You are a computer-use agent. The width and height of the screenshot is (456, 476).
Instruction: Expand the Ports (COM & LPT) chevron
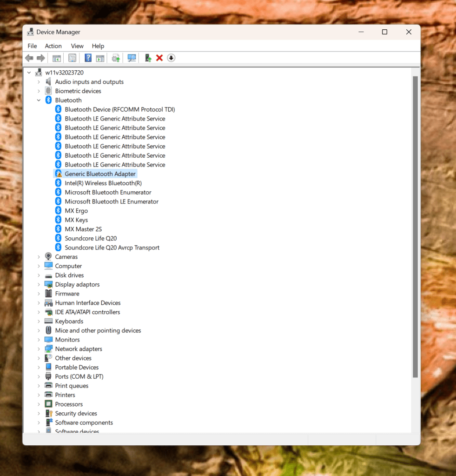[39, 377]
